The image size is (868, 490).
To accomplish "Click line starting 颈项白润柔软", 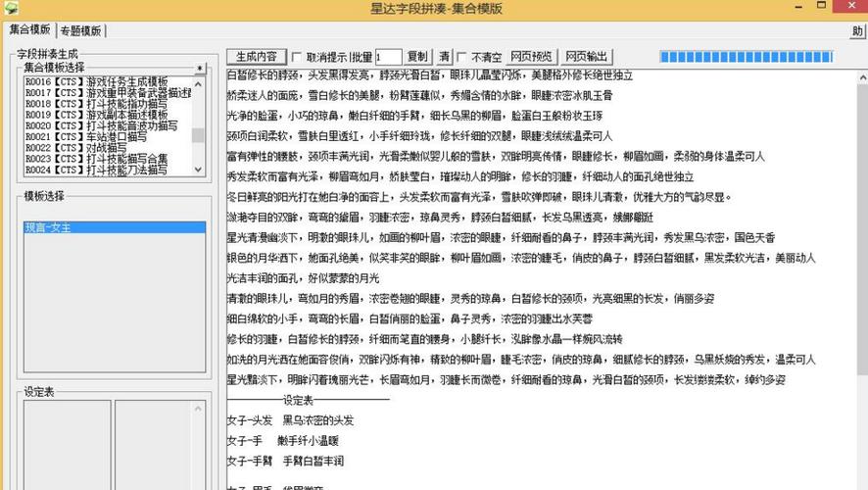I will pos(419,136).
